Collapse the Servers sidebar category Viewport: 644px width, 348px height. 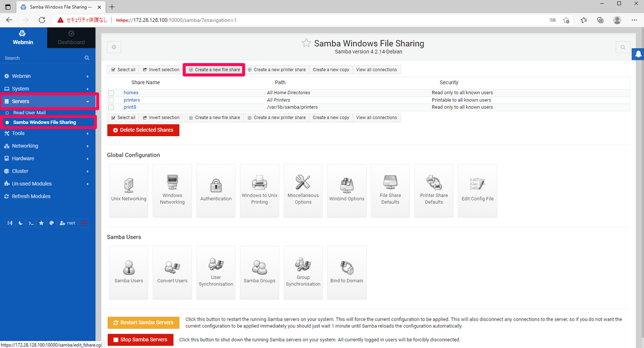click(x=48, y=101)
